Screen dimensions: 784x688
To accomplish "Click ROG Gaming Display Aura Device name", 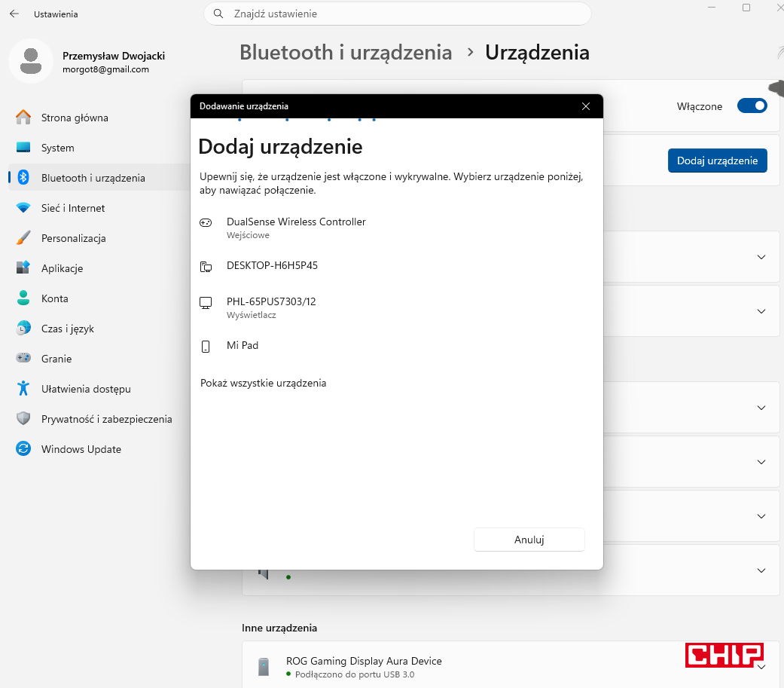I will pos(364,661).
